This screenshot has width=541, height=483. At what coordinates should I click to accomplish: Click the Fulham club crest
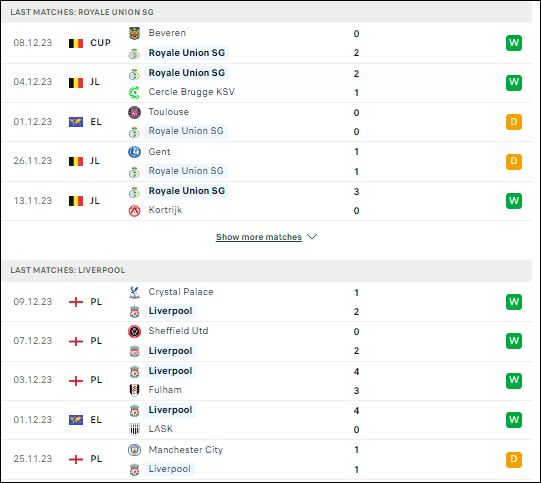coord(134,390)
